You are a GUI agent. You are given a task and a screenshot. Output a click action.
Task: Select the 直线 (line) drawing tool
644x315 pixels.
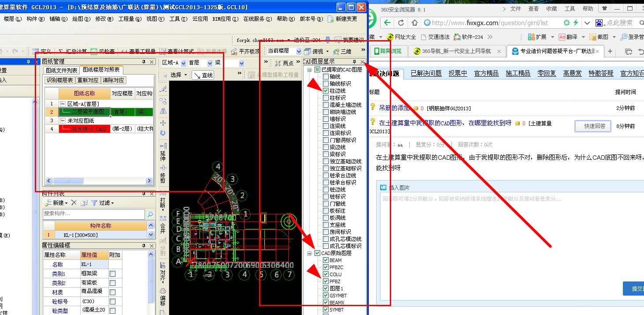[203, 75]
